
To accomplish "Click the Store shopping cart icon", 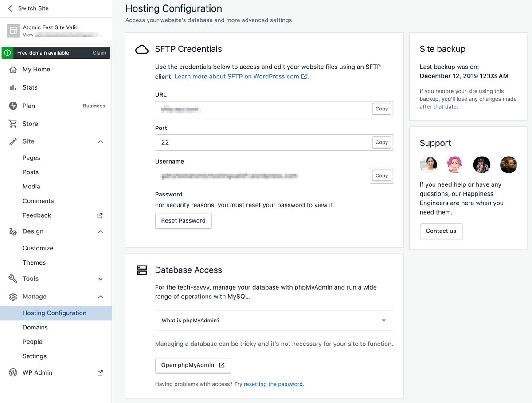I will pos(13,124).
